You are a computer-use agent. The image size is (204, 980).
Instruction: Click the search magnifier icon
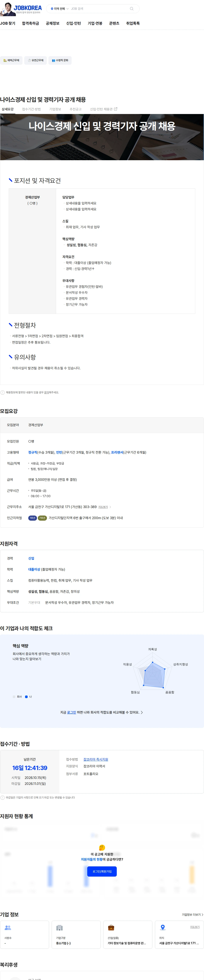click(x=132, y=9)
